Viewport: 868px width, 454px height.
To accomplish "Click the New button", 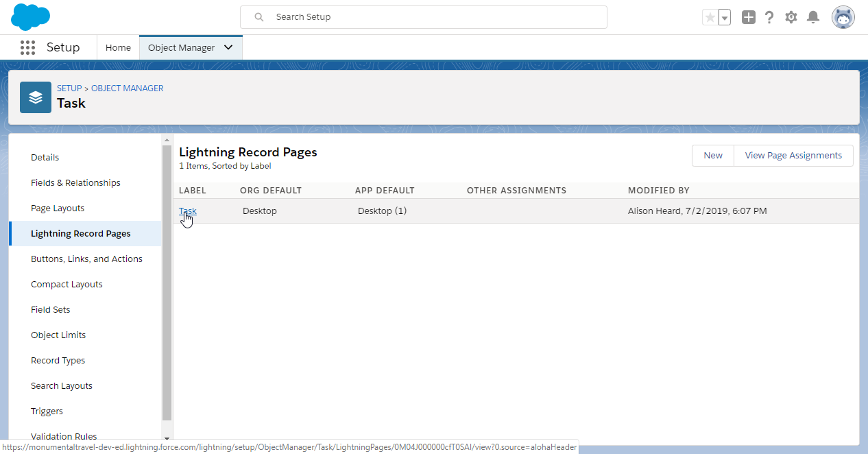I will (713, 156).
